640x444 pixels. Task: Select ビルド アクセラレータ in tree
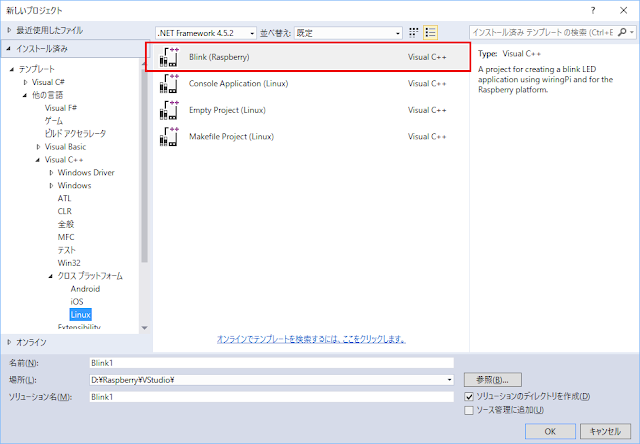tap(76, 134)
